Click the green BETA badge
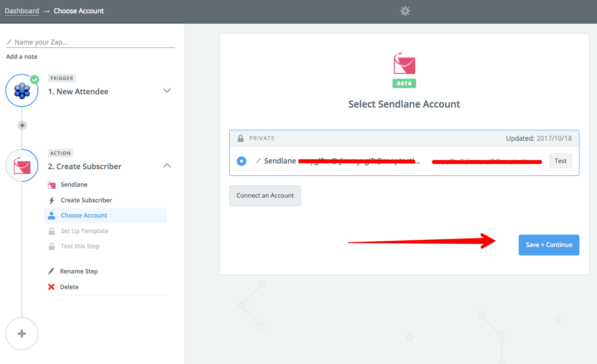 (404, 83)
